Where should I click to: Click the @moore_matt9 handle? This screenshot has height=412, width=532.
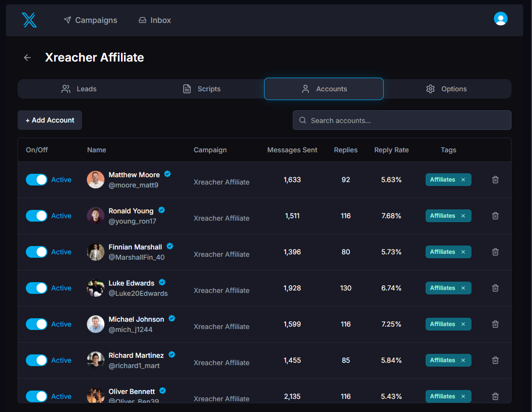133,185
